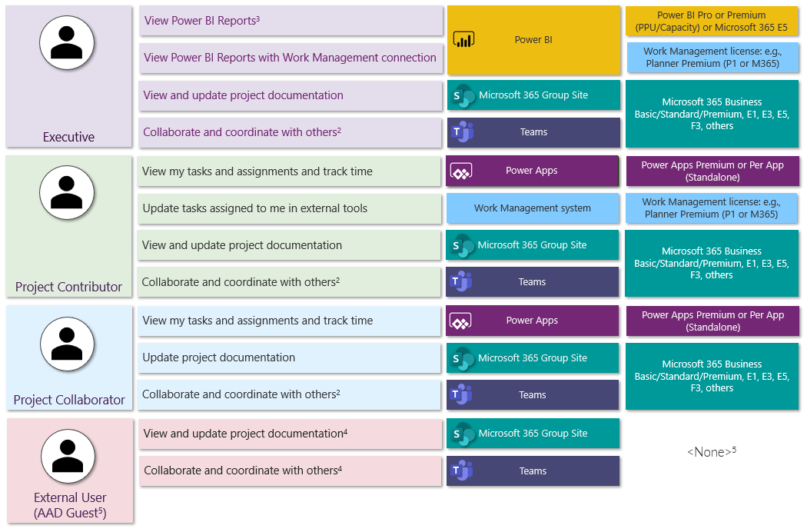Screen dimensions: 807x532
Task: Click the Project Collaborator avatar icon
Action: click(x=67, y=343)
